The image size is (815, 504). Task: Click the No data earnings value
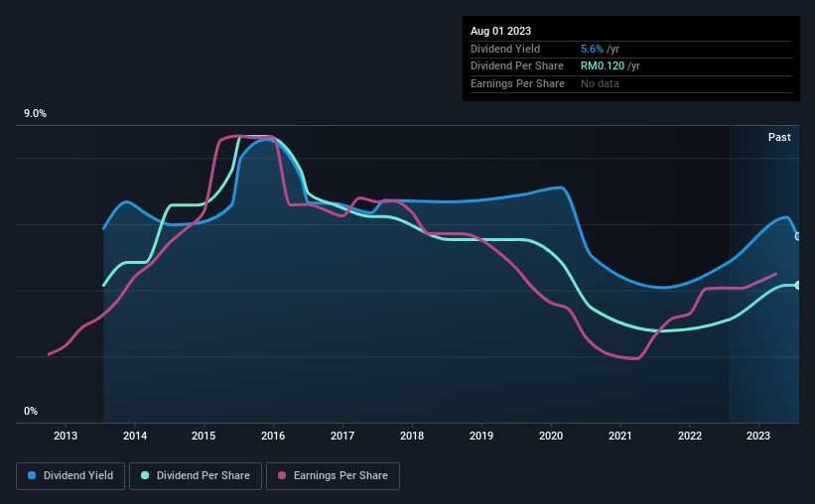600,83
